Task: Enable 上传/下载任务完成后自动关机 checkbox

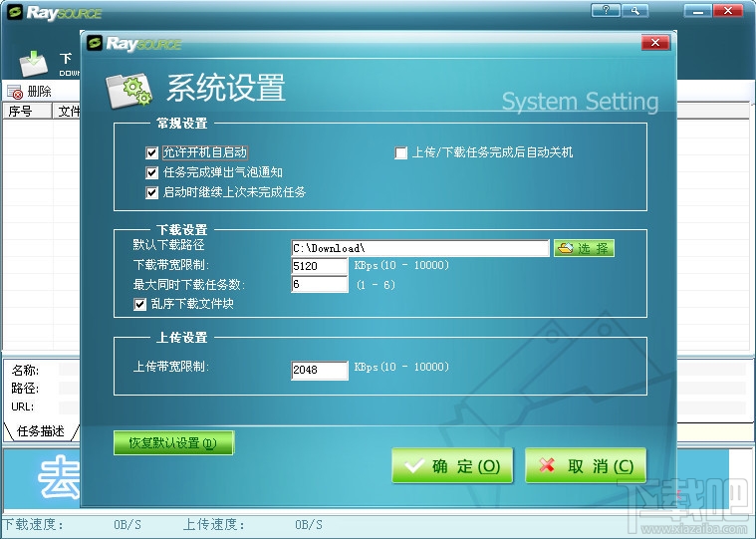Action: tap(400, 152)
